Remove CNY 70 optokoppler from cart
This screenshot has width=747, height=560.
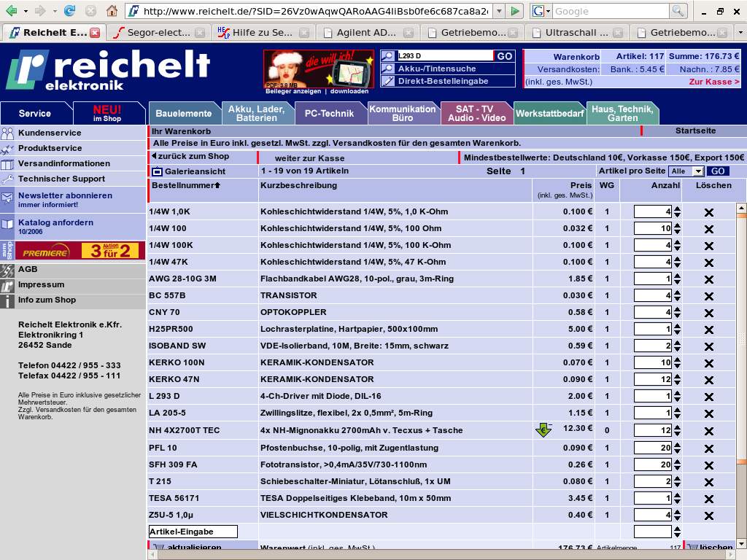click(x=709, y=313)
